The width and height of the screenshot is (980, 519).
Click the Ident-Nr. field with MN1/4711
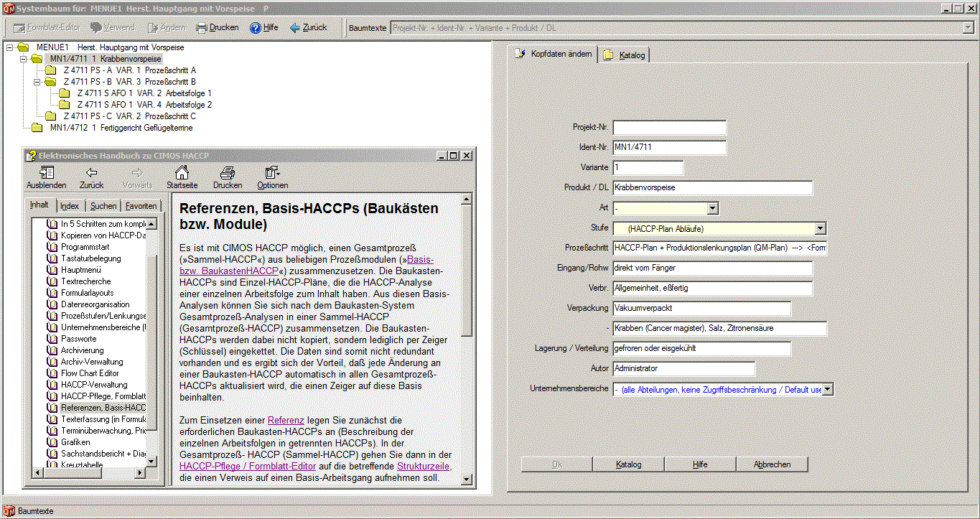pyautogui.click(x=670, y=148)
